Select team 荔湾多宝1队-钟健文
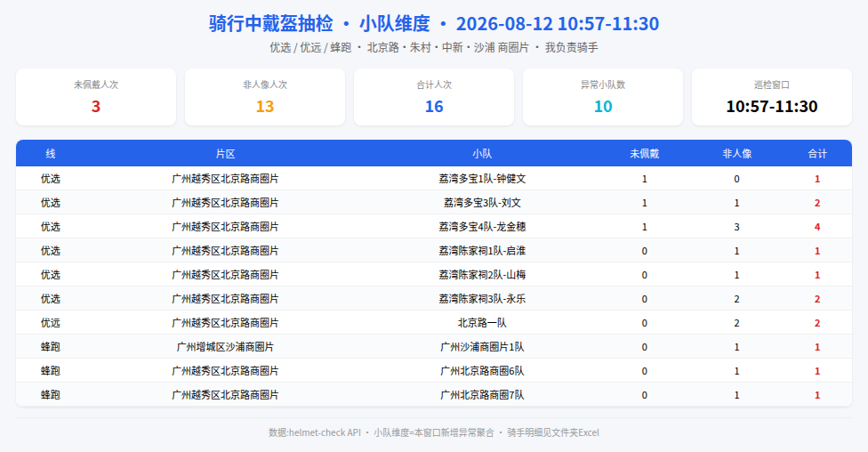 482,179
